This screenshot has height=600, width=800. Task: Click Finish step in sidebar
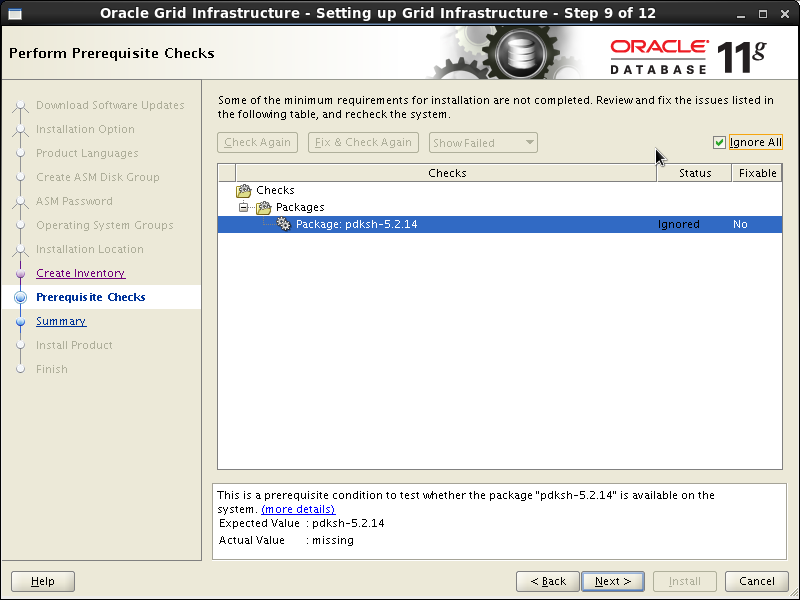(52, 369)
